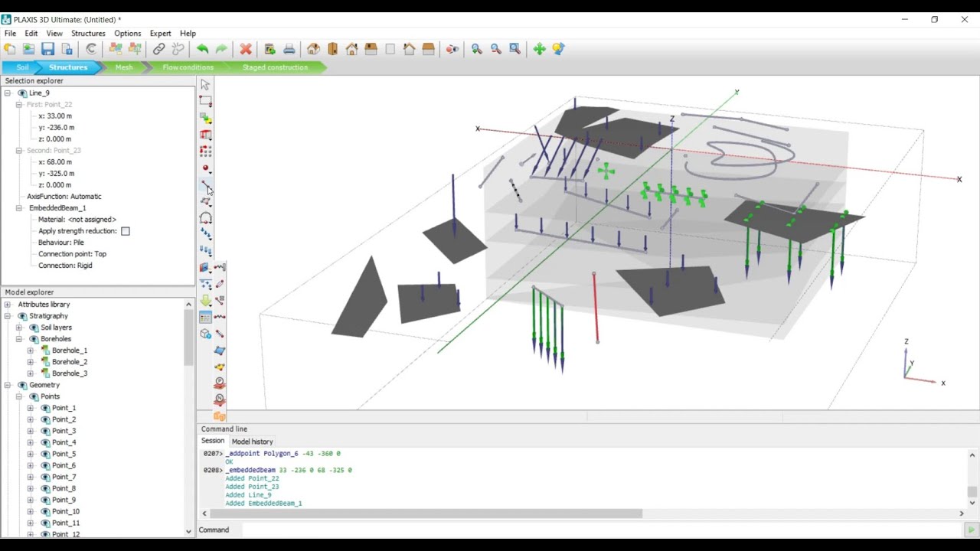Viewport: 980px width, 551px height.
Task: Toggle visibility eye of Point_5
Action: [45, 454]
